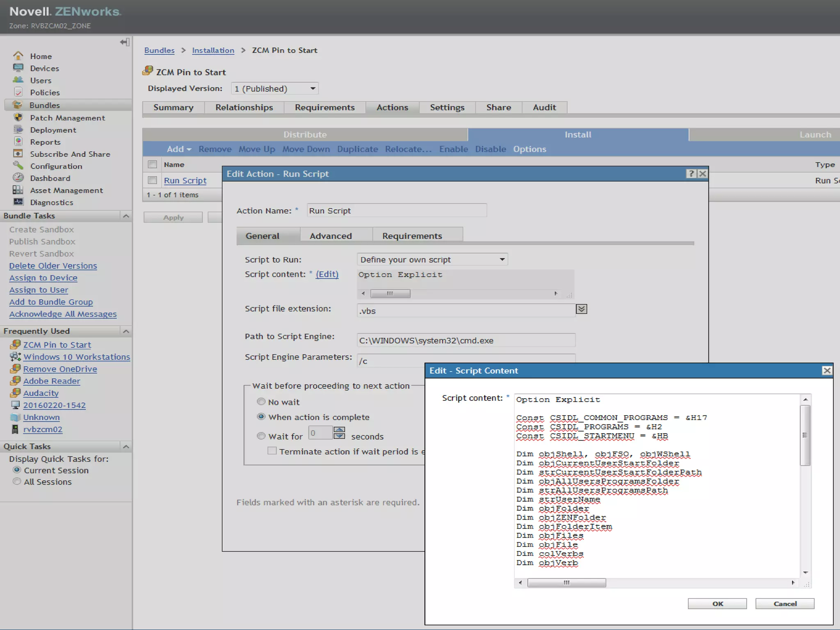Click the Users icon in navigation
Viewport: 840px width, 630px height.
coord(18,80)
